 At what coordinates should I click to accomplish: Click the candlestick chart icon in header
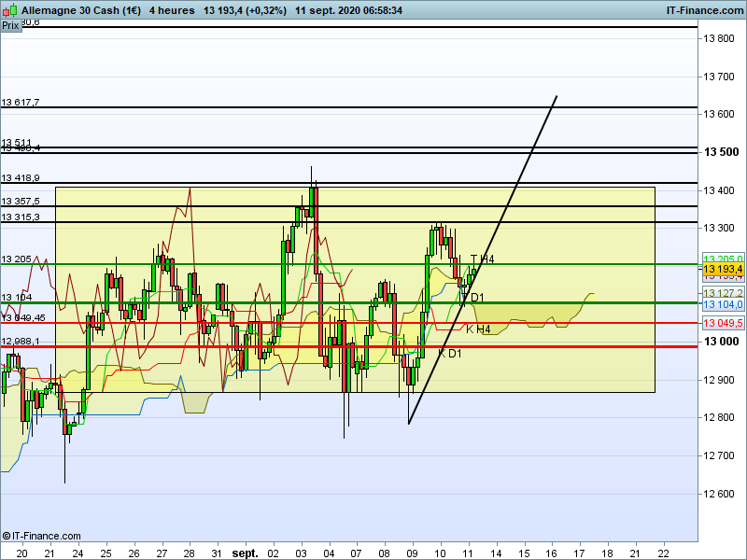click(9, 10)
